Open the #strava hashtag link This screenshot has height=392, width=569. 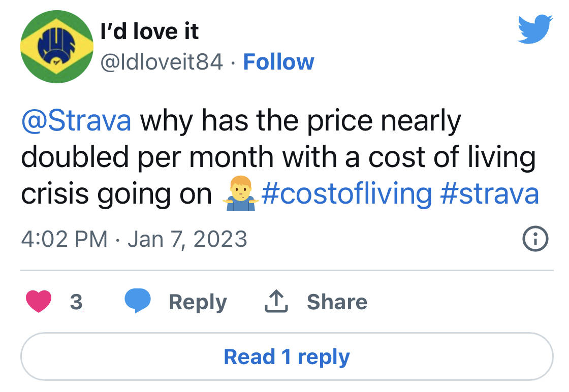[489, 194]
